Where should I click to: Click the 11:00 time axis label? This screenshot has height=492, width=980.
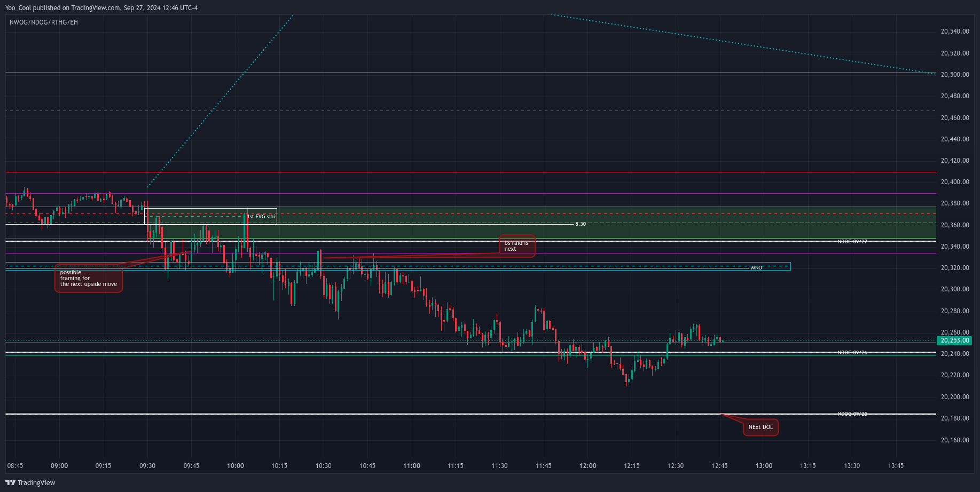pyautogui.click(x=412, y=466)
